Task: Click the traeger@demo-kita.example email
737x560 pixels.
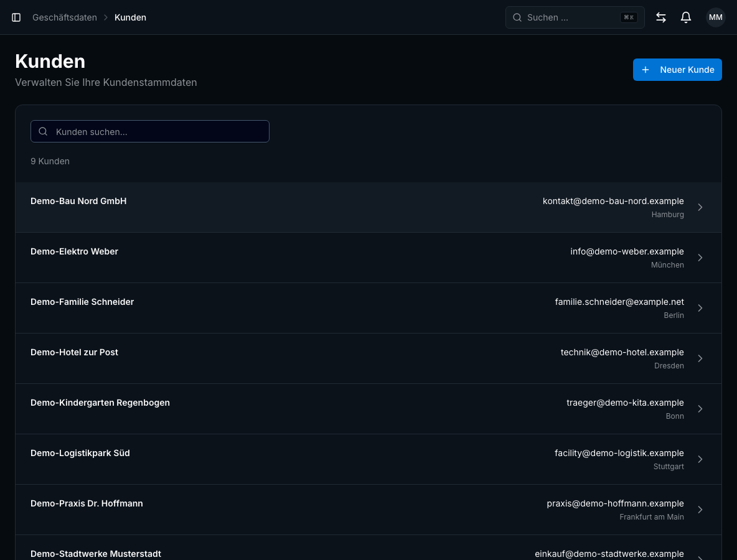Action: (x=625, y=403)
